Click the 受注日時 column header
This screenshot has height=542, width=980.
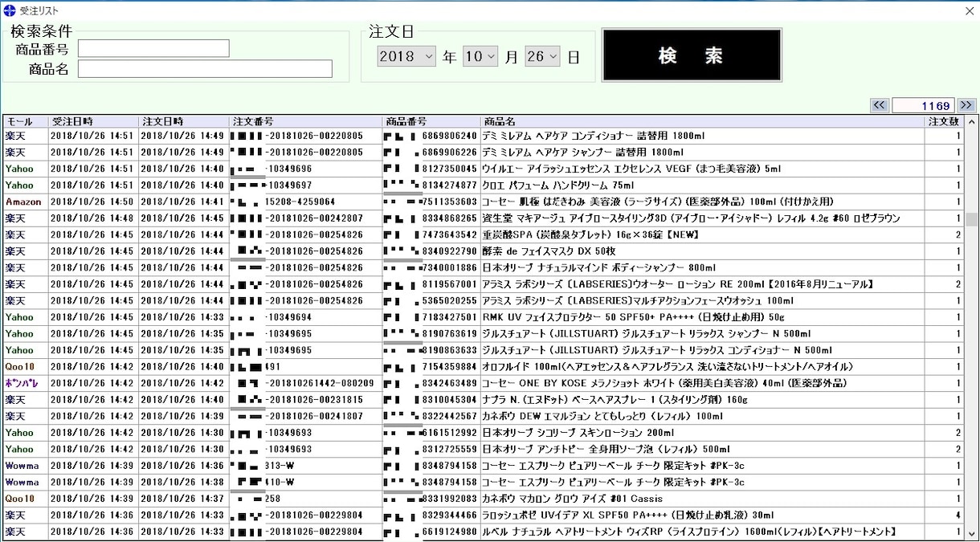[93, 121]
